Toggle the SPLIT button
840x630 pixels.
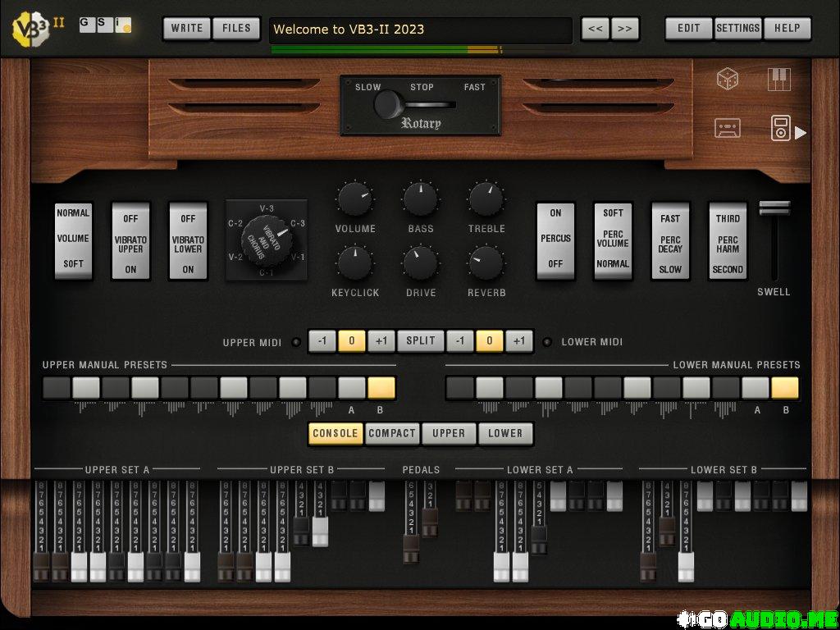pyautogui.click(x=421, y=341)
